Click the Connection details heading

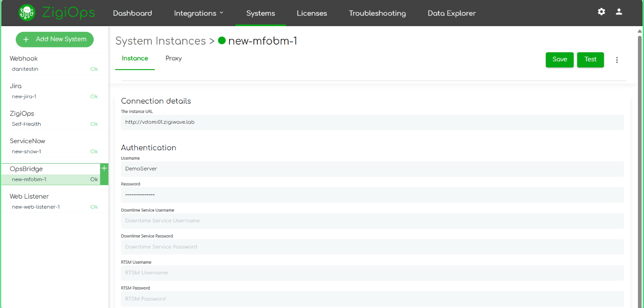tap(156, 101)
